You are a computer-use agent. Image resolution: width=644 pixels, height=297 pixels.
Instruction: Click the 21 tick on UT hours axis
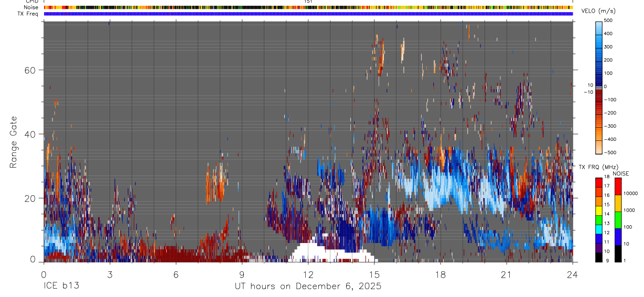506,273
